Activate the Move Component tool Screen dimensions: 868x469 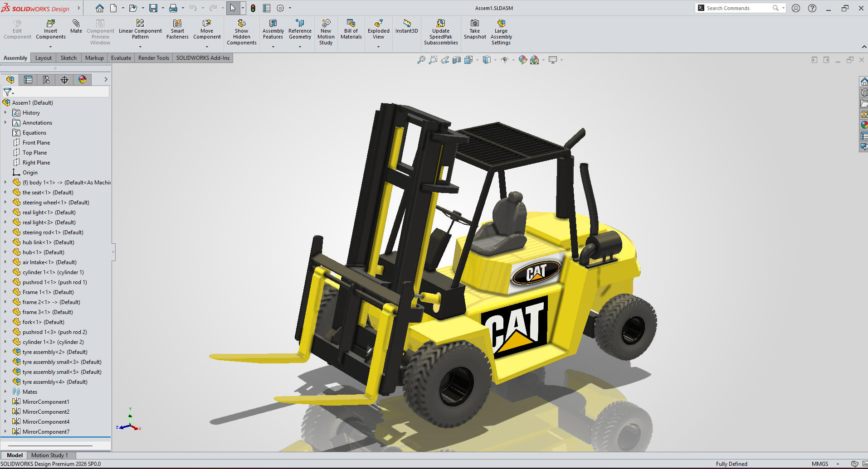(x=207, y=29)
